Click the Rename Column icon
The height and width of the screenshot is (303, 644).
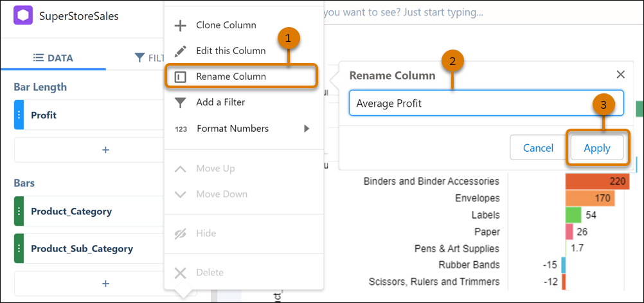(x=181, y=77)
